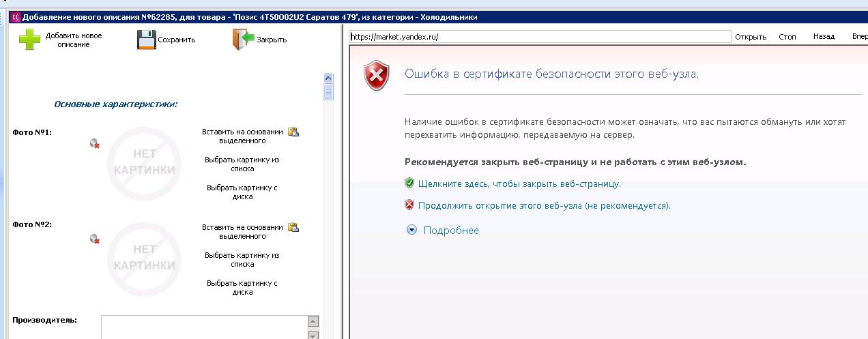This screenshot has height=339, width=868.
Task: Click the Производитель text field
Action: point(205,327)
